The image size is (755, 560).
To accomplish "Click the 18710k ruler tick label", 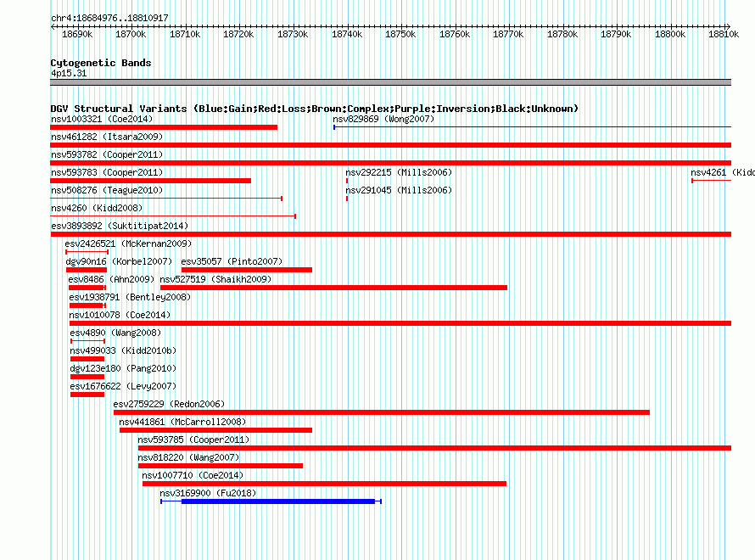I will (185, 34).
